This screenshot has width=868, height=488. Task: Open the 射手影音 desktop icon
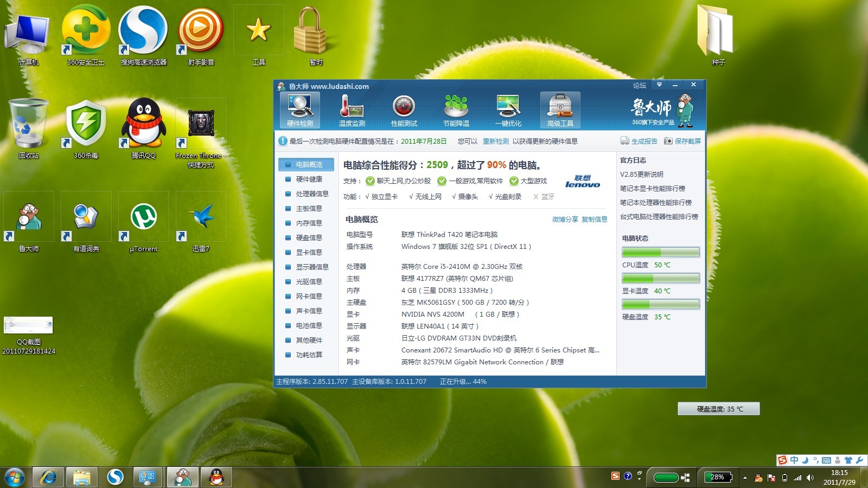[201, 37]
